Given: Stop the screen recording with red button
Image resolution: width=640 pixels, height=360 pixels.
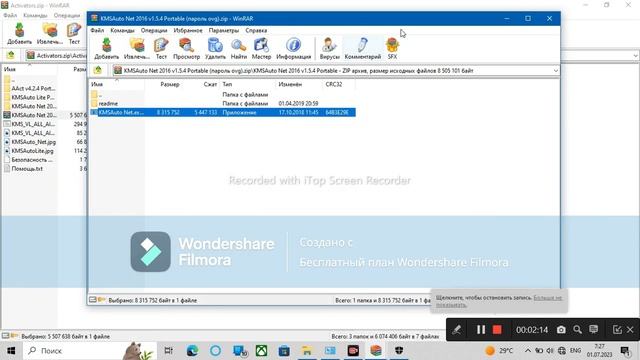Looking at the screenshot, I should click(497, 329).
